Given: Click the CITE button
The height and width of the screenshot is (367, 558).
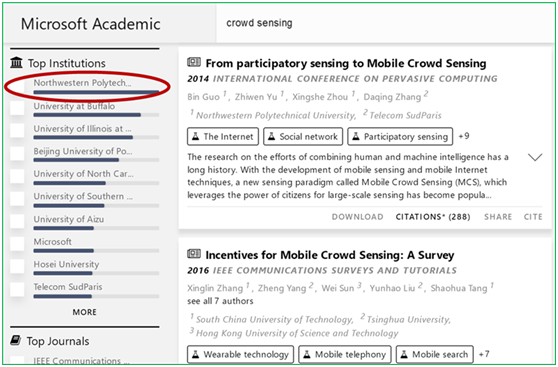Looking at the screenshot, I should (x=533, y=217).
